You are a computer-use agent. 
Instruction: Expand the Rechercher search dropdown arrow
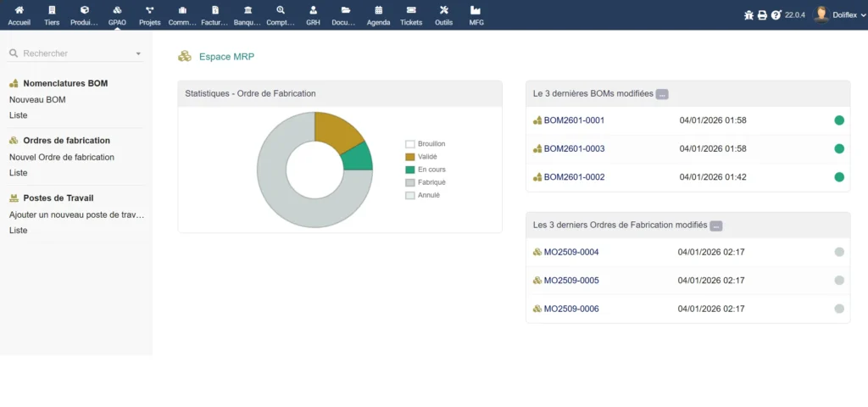click(x=138, y=54)
